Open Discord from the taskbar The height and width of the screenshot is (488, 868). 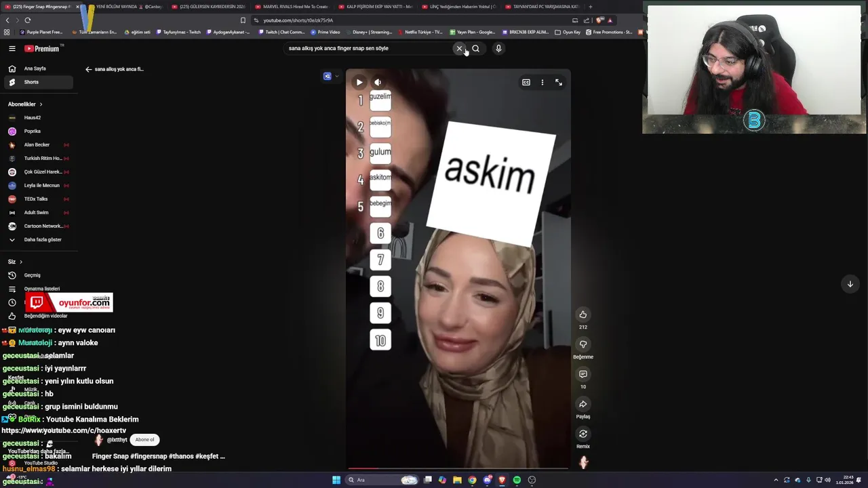pos(487,480)
